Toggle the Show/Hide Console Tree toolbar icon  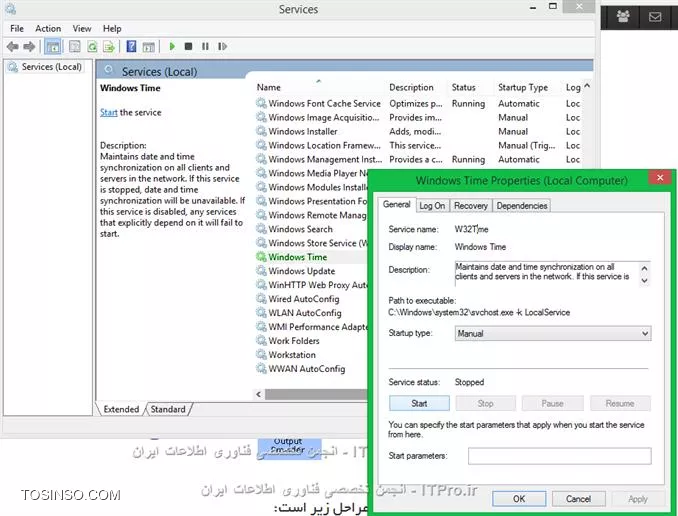point(53,46)
